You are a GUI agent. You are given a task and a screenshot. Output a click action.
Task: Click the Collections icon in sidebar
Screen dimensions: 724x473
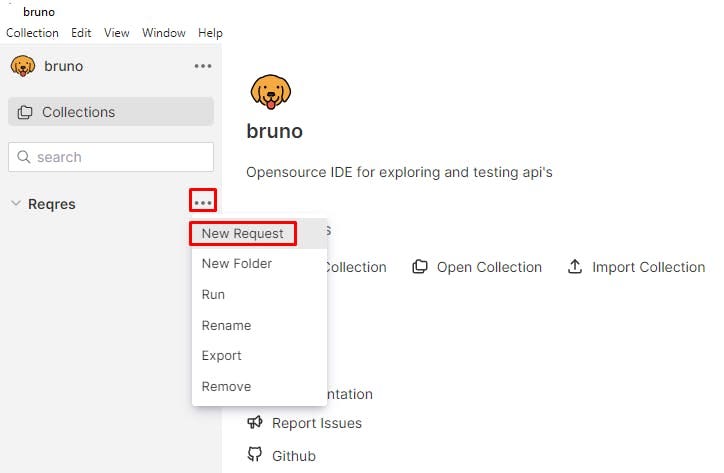point(25,112)
